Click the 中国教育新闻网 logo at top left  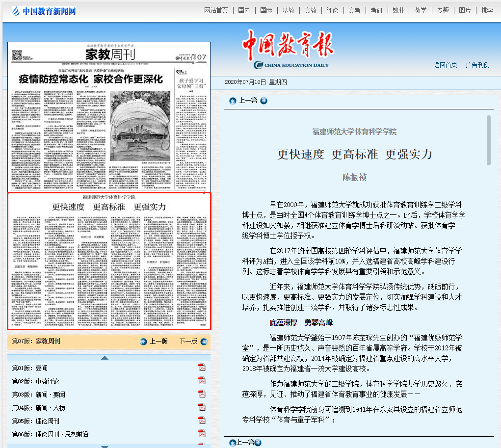pyautogui.click(x=44, y=11)
